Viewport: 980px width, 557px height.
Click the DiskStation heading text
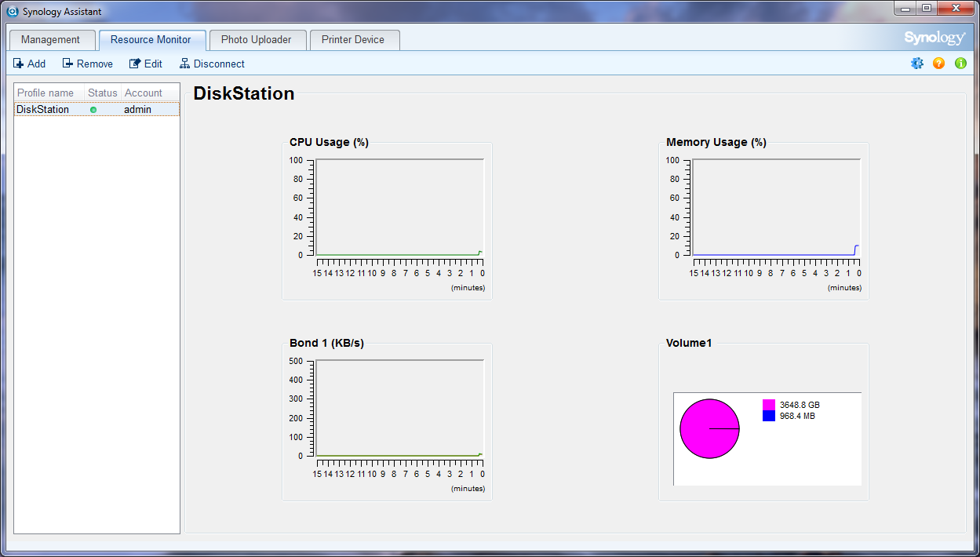244,93
